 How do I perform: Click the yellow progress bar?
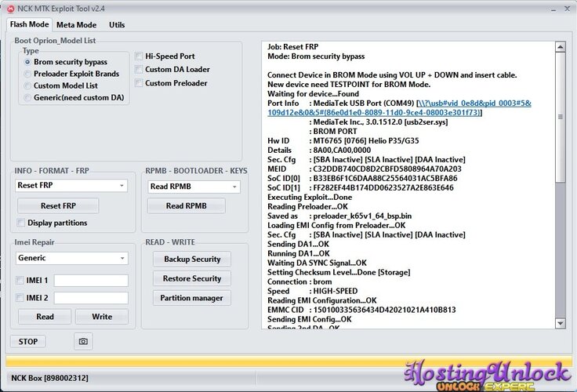click(288, 361)
